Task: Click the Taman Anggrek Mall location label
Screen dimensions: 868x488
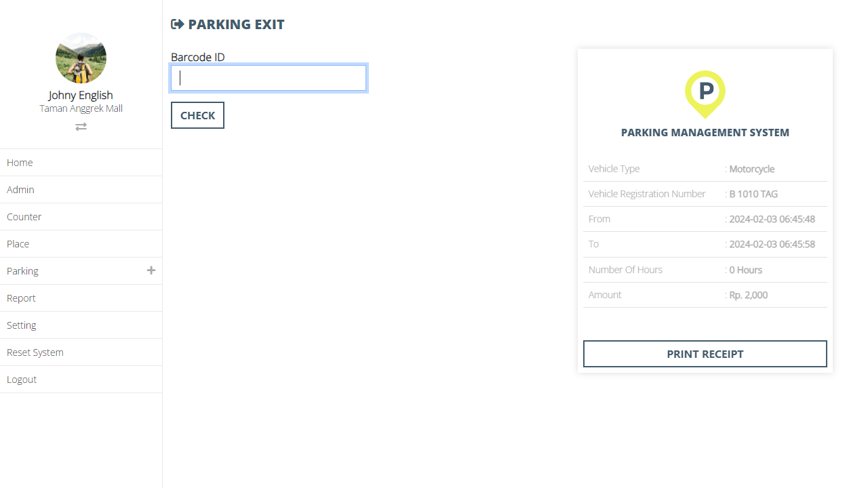Action: coord(81,108)
